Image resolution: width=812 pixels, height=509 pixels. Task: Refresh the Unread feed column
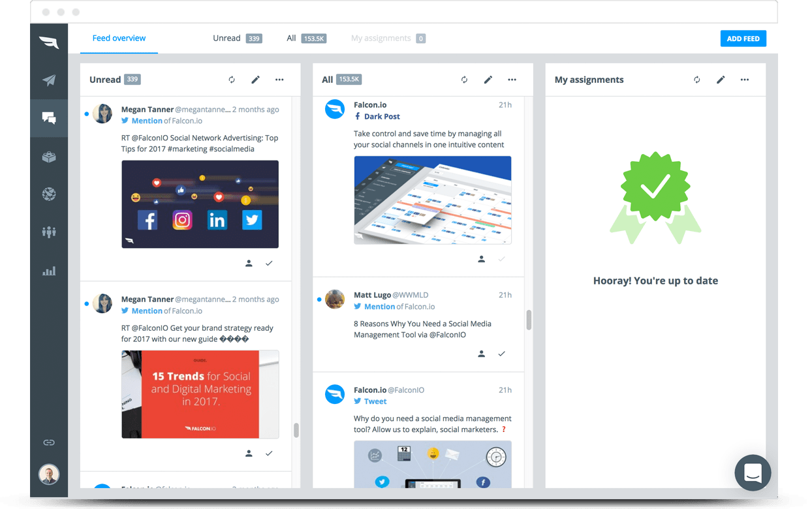(232, 80)
